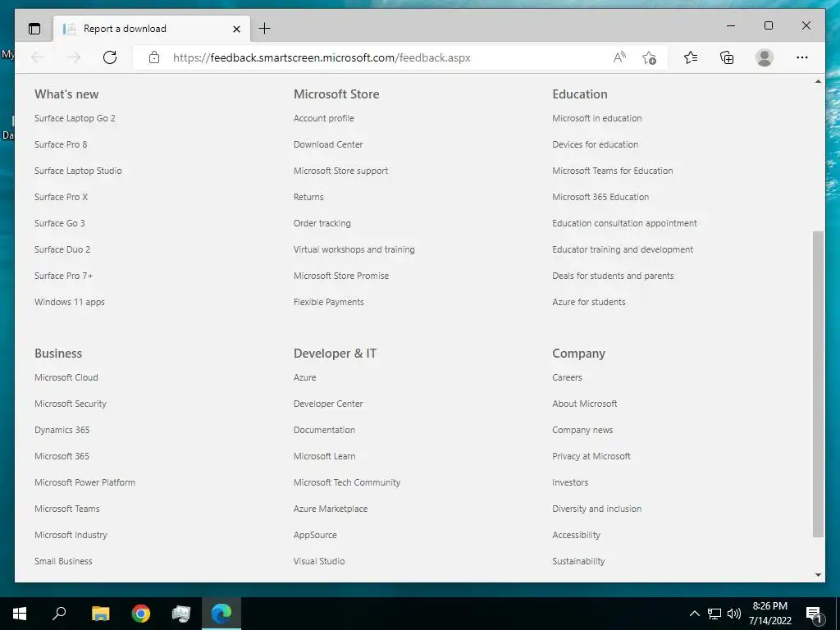Open Windows 11 apps link
Viewport: 840px width, 630px height.
click(x=70, y=302)
